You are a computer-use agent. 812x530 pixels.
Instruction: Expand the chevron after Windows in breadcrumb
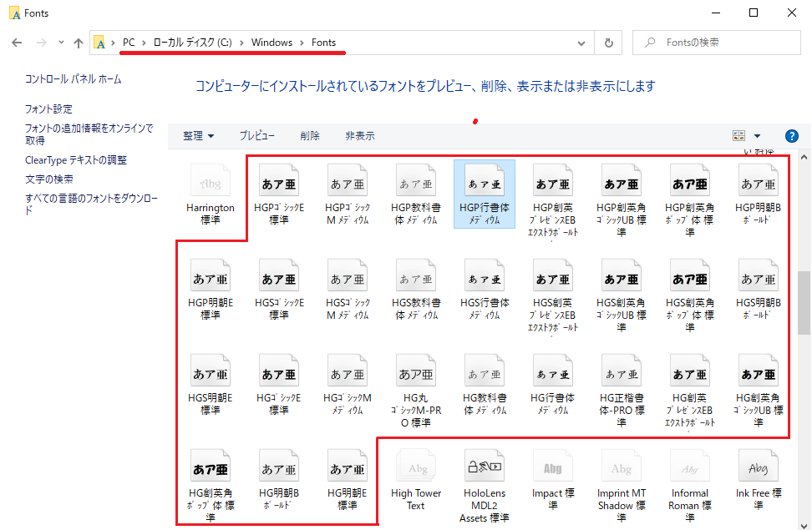[302, 43]
